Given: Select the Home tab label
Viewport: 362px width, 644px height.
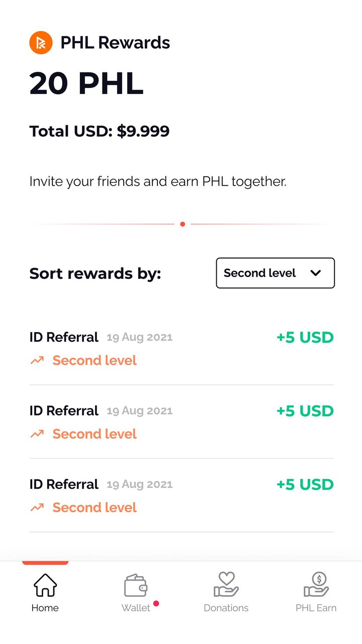Looking at the screenshot, I should click(x=45, y=608).
